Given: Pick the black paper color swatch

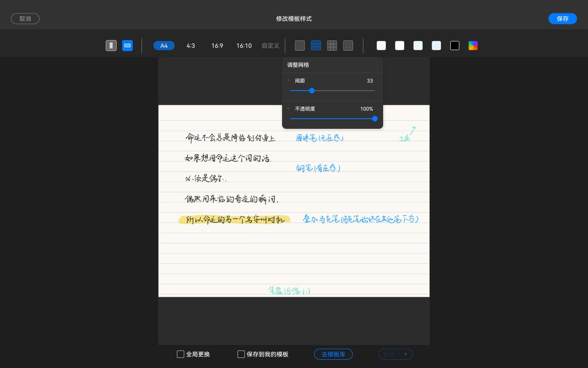Looking at the screenshot, I should pos(455,45).
